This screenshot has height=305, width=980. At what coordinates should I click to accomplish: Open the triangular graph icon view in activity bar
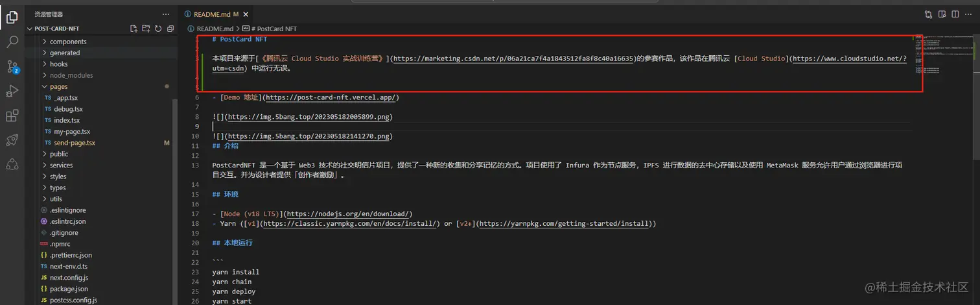[x=12, y=165]
